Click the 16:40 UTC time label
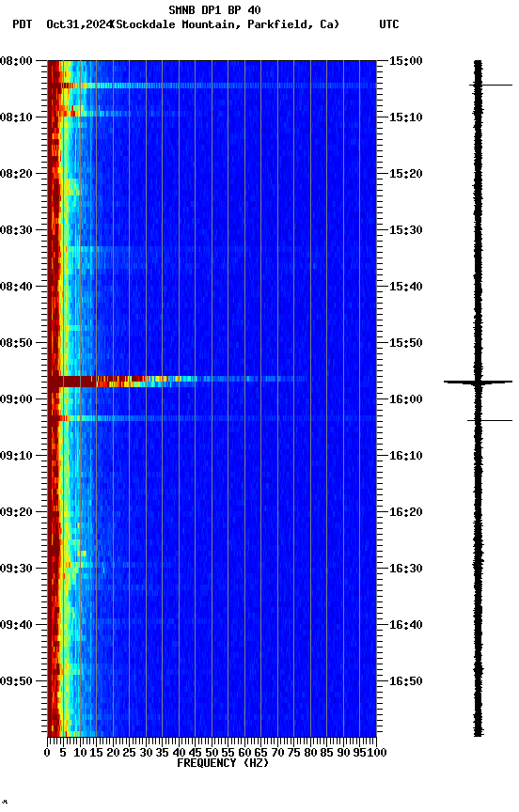 point(405,626)
